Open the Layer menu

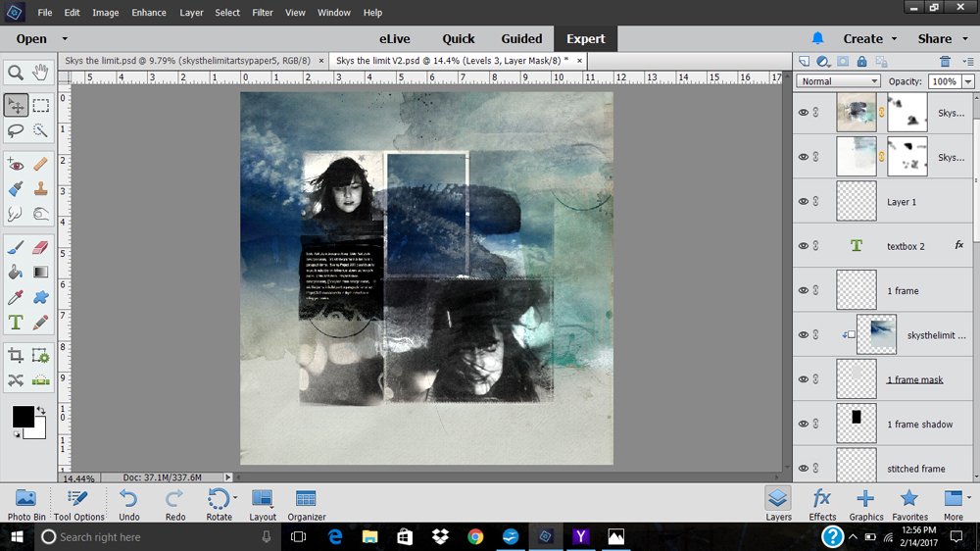[x=191, y=13]
